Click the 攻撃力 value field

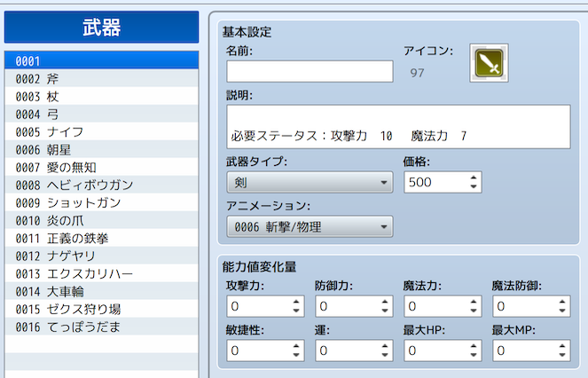coord(256,306)
